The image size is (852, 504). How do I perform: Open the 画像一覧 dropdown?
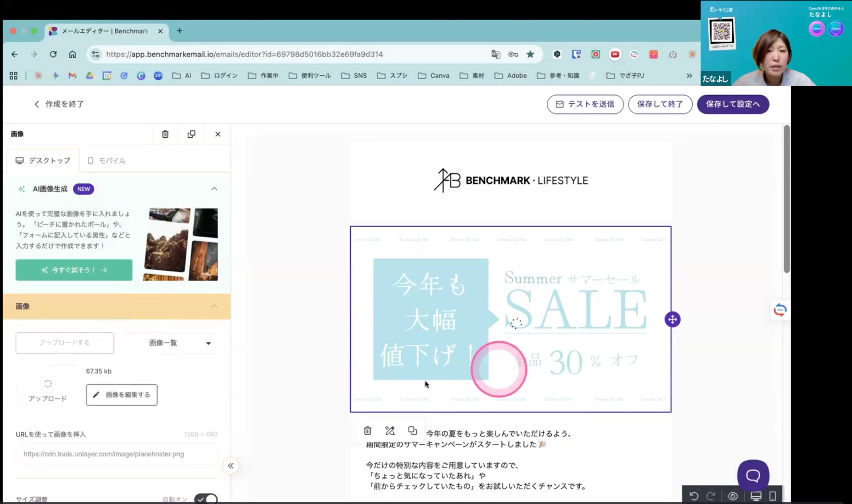pos(169,343)
